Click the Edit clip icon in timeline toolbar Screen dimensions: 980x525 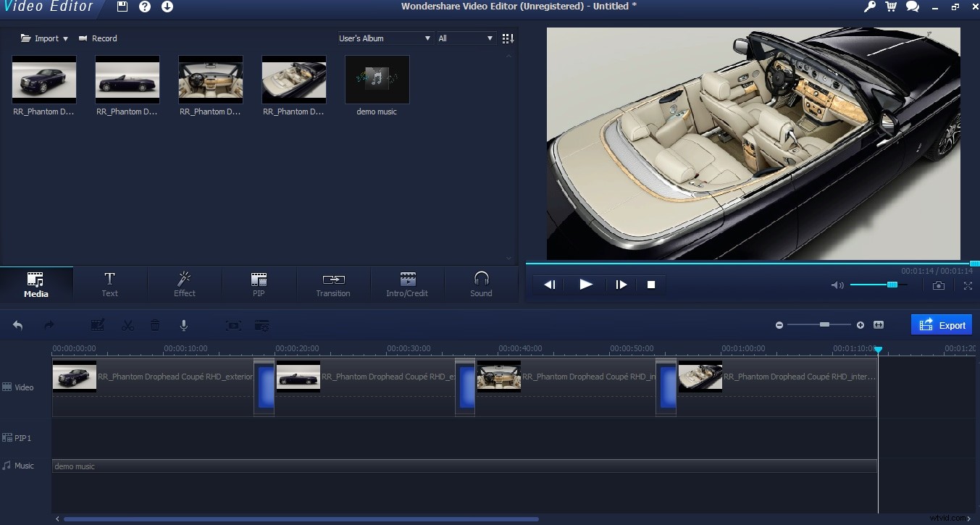[97, 324]
